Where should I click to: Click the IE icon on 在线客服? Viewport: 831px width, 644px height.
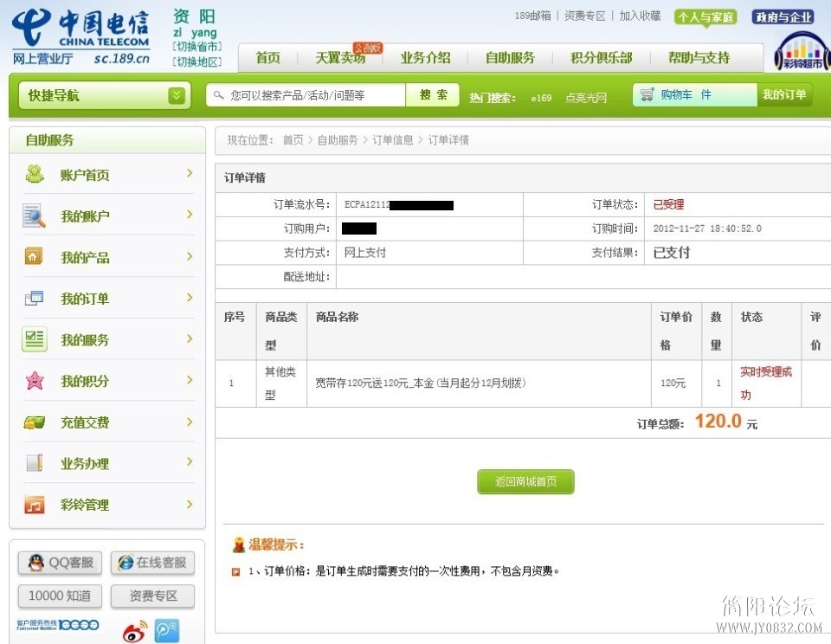pos(126,563)
